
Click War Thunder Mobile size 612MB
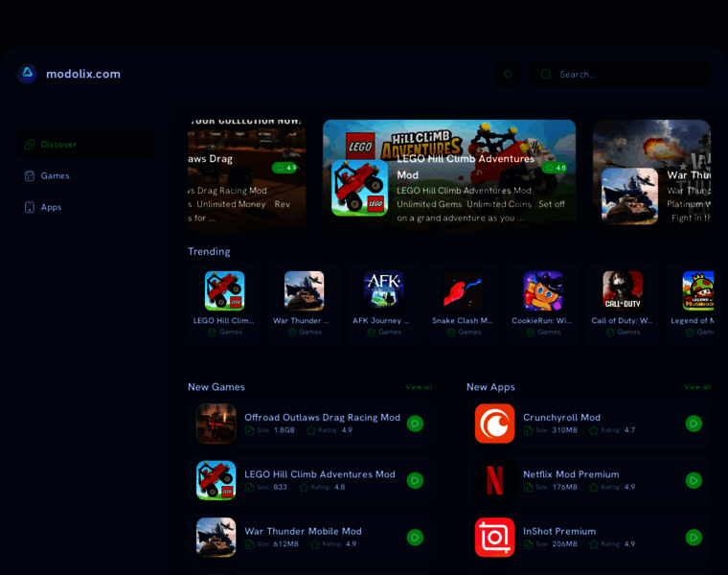285,544
